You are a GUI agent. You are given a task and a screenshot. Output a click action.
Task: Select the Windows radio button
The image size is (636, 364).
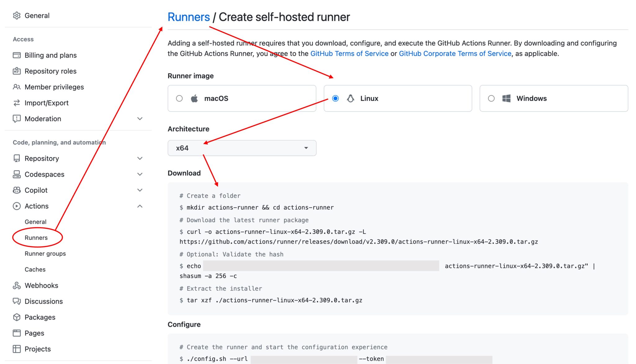click(491, 98)
